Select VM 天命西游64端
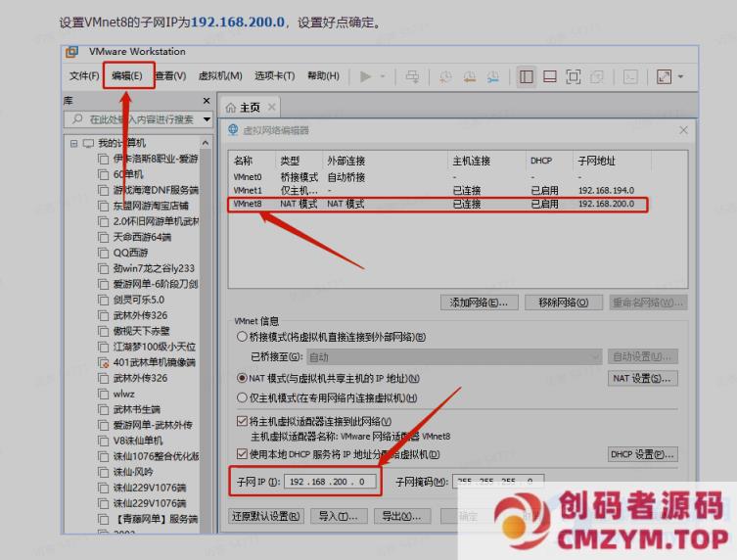Image resolution: width=737 pixels, height=560 pixels. 134,237
